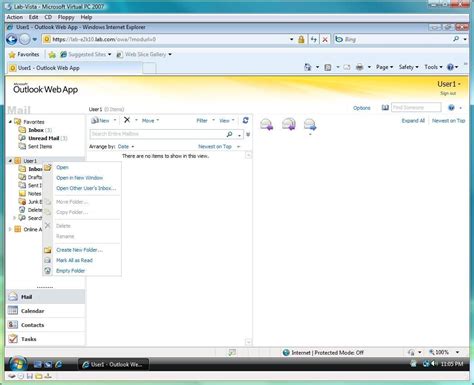Click the Sign out link
The height and width of the screenshot is (385, 474).
(x=448, y=93)
